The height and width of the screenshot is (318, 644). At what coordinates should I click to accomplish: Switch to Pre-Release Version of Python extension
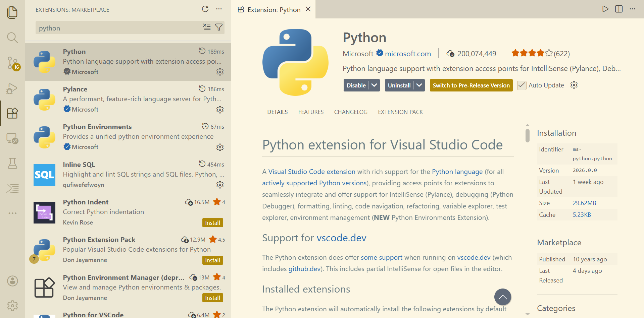point(470,85)
